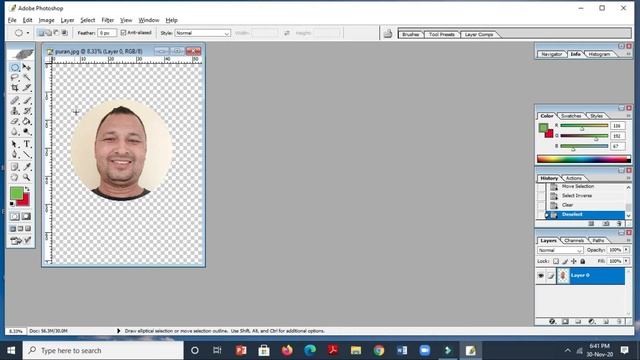Select the Hand tool
Viewport: 640px width, 360px height.
tap(15, 177)
